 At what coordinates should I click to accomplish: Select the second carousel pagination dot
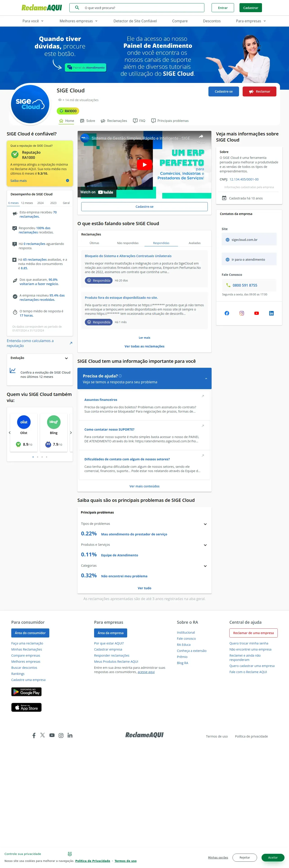click(x=37, y=457)
